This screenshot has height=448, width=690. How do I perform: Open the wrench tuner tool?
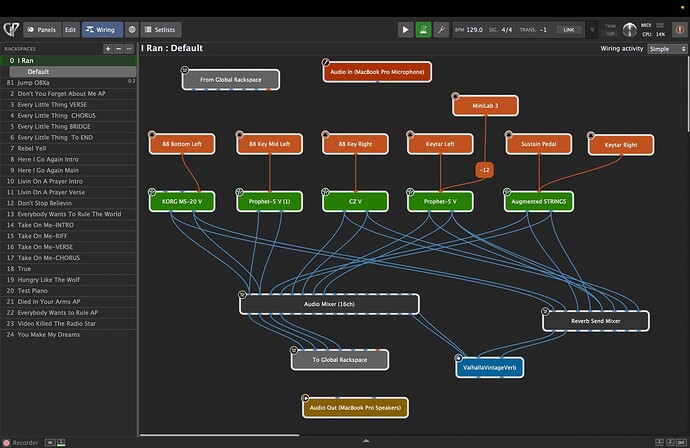pyautogui.click(x=441, y=29)
